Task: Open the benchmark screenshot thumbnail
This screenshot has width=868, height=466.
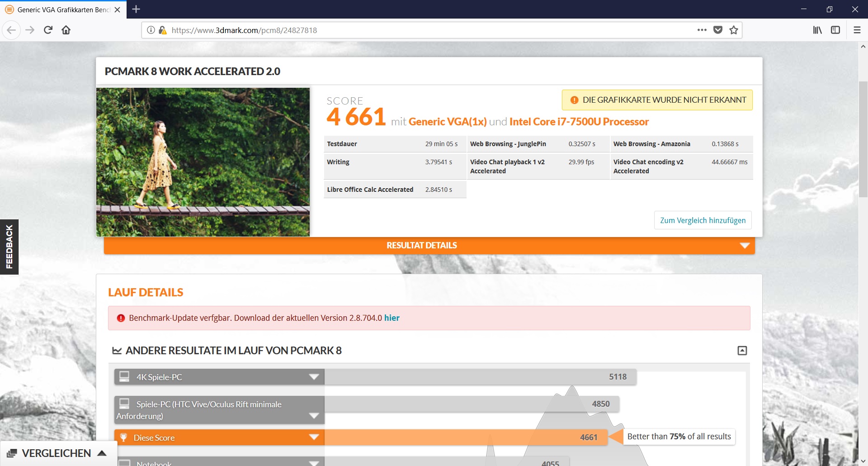Action: pos(203,162)
